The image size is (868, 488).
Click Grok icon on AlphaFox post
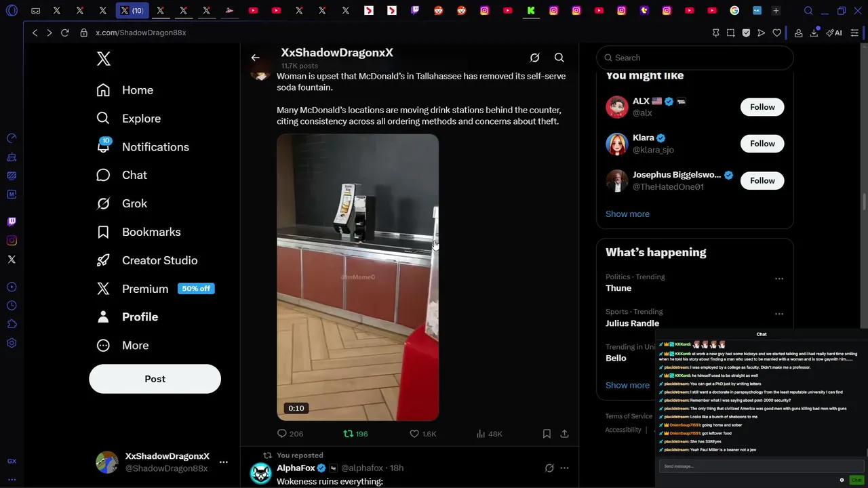click(549, 468)
